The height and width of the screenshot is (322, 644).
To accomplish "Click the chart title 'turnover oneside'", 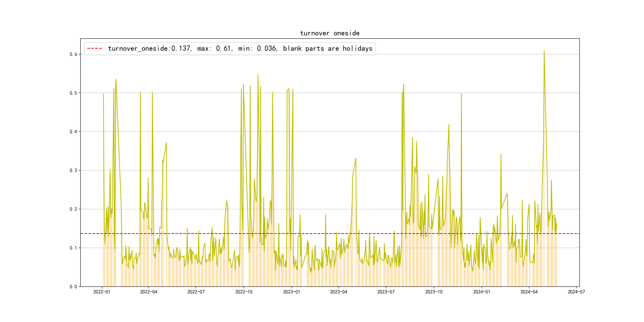I will pyautogui.click(x=330, y=33).
